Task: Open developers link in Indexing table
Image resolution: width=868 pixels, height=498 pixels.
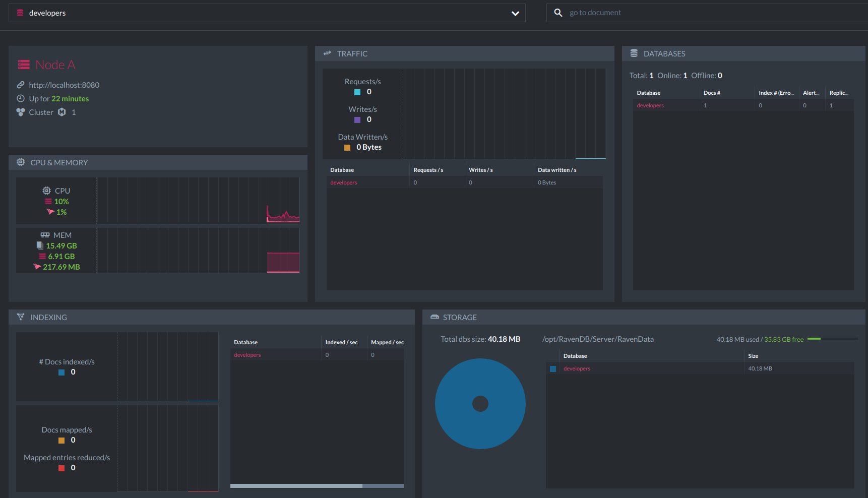Action: [x=247, y=355]
